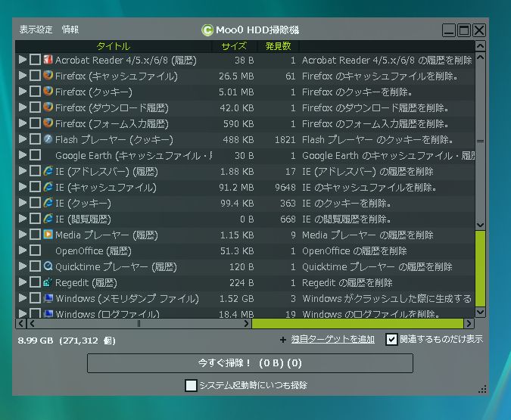Select the OpenOffice (履歴) row title
Image resolution: width=511 pixels, height=420 pixels.
coord(93,251)
